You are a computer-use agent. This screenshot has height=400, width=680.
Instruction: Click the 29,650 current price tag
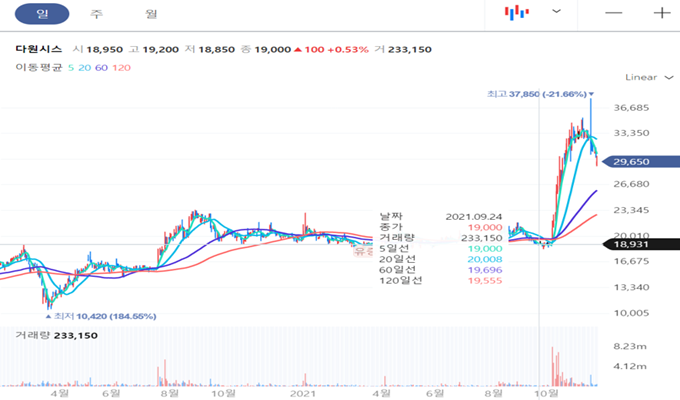tap(641, 162)
